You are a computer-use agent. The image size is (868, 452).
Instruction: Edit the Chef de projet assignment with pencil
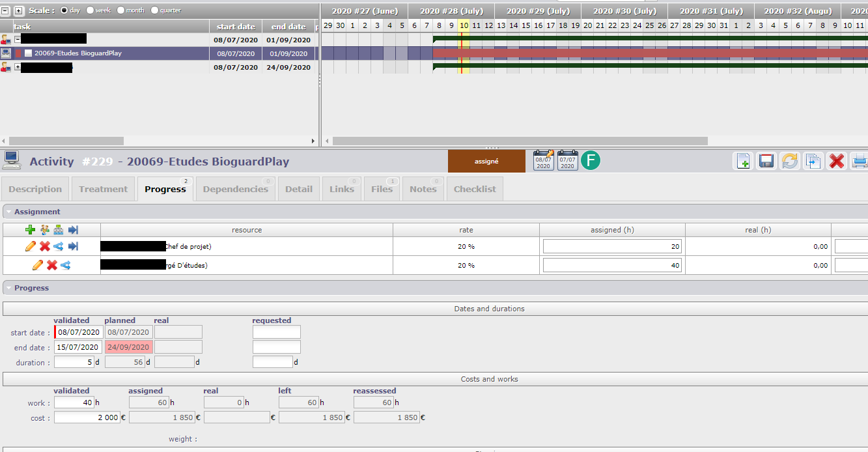point(30,246)
